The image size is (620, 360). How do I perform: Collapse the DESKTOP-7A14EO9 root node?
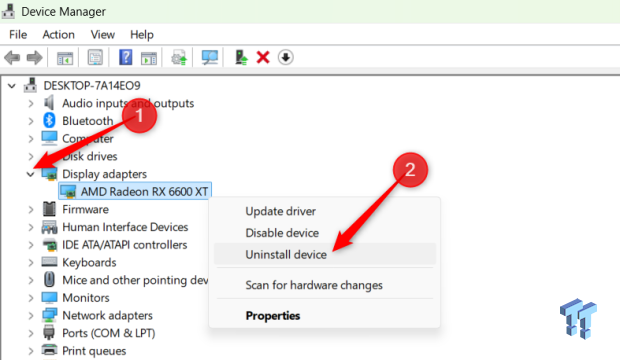(x=12, y=86)
